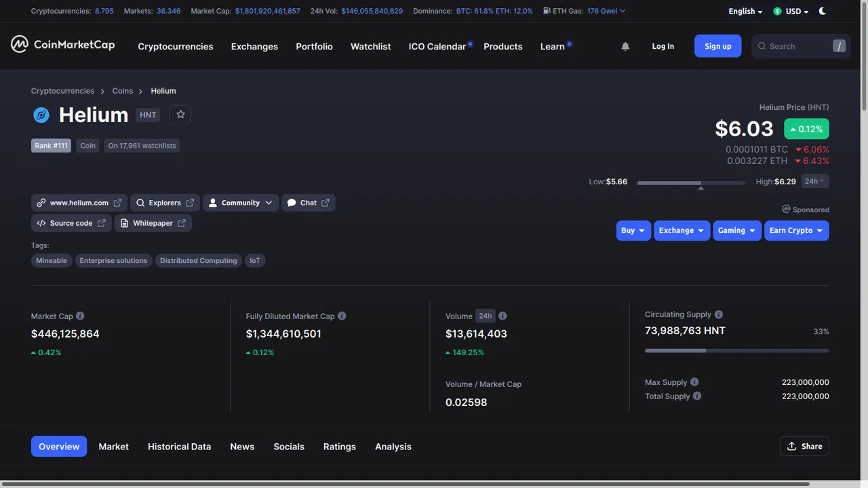Screen dimensions: 868x488
Task: Open Source code link
Action: tap(71, 223)
